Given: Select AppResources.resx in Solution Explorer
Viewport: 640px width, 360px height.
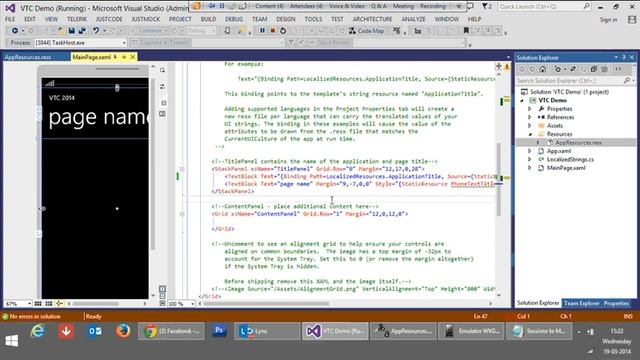Looking at the screenshot, I should [x=578, y=142].
